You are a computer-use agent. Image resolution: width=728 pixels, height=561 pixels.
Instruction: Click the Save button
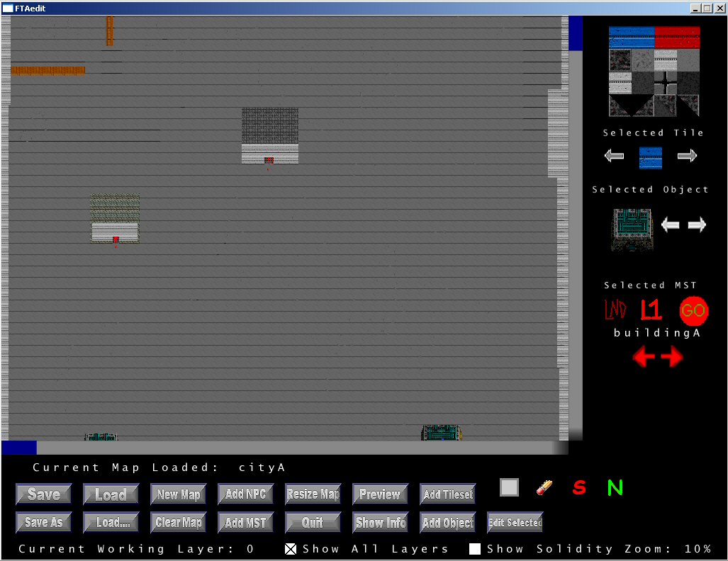[43, 494]
